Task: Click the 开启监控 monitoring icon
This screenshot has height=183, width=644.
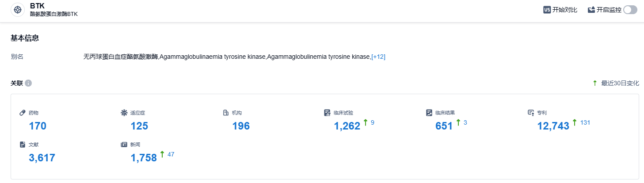Action: tap(591, 10)
